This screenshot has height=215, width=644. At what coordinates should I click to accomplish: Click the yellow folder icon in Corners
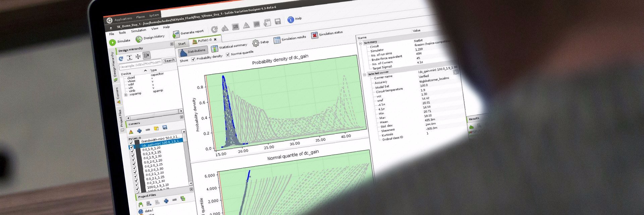click(x=156, y=129)
